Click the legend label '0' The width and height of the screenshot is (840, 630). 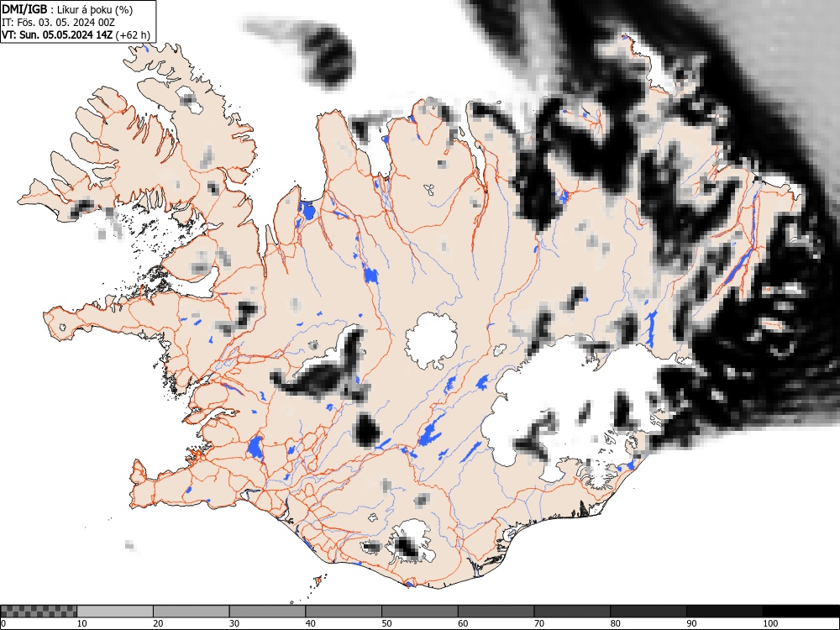3,623
